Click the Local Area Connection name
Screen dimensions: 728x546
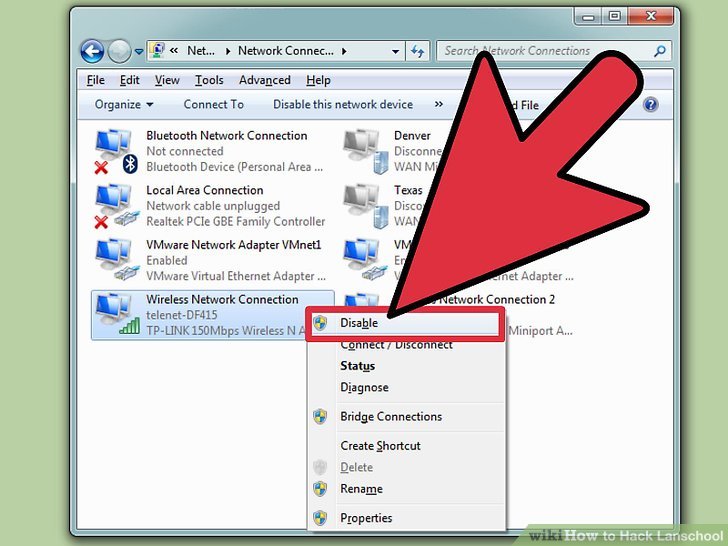[205, 190]
